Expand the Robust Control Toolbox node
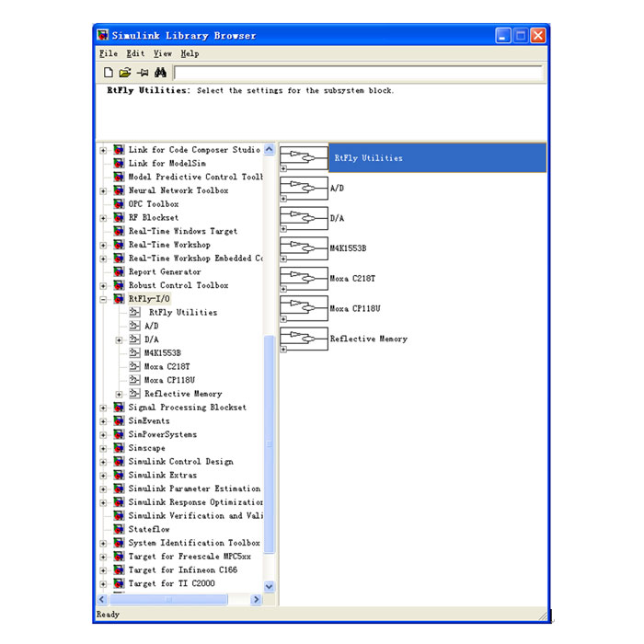Screen dimensions: 644x644 click(x=103, y=286)
